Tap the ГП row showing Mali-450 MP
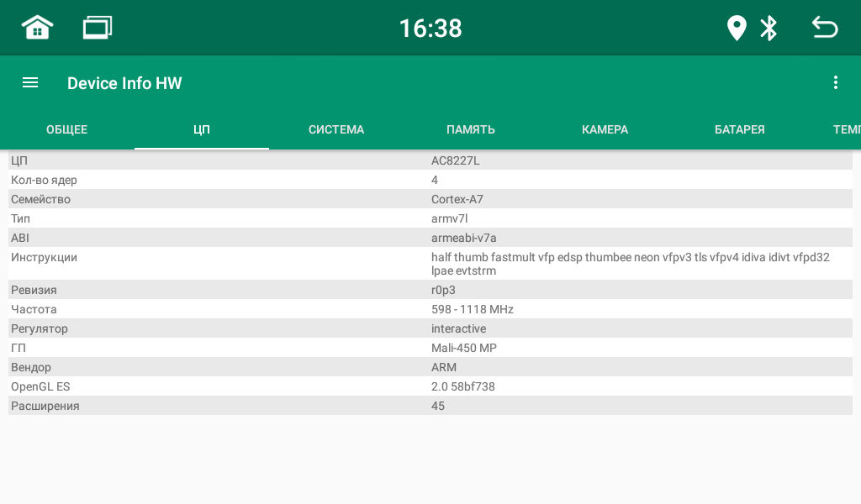 coord(430,348)
